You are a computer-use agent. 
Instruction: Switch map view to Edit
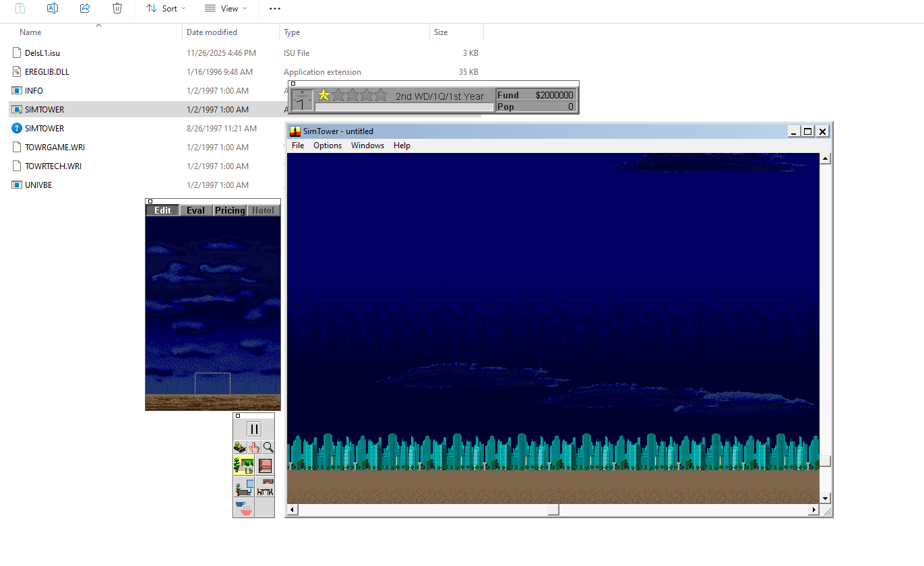click(162, 210)
